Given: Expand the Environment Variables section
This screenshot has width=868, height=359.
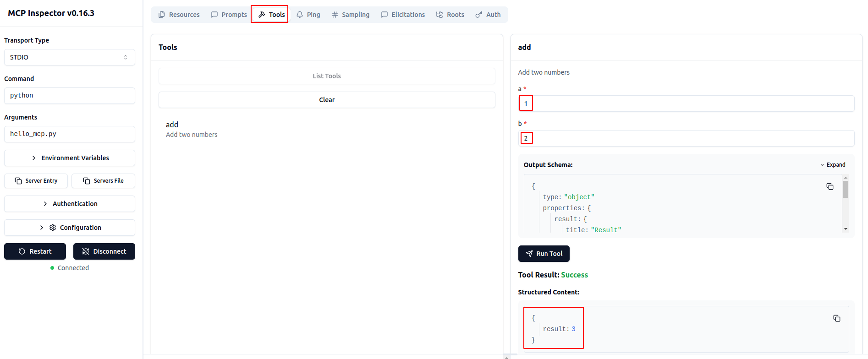Looking at the screenshot, I should point(70,158).
